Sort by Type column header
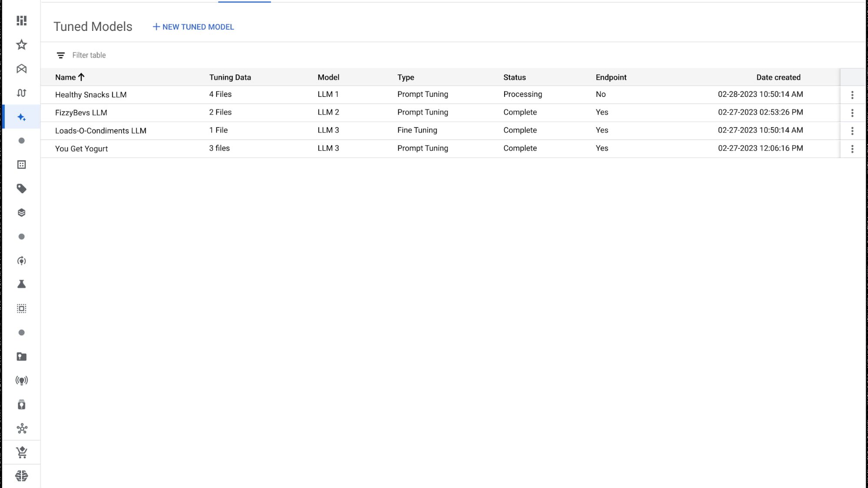 click(x=406, y=77)
